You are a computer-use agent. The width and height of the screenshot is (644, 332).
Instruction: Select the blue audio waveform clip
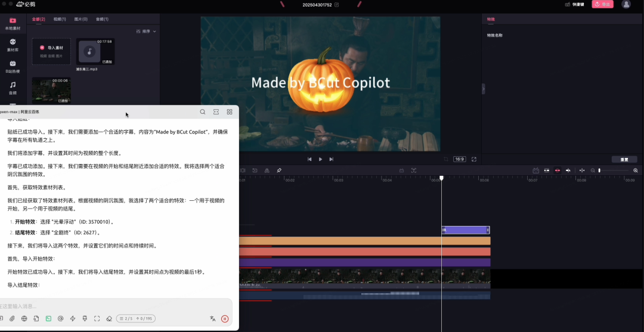coord(365,294)
